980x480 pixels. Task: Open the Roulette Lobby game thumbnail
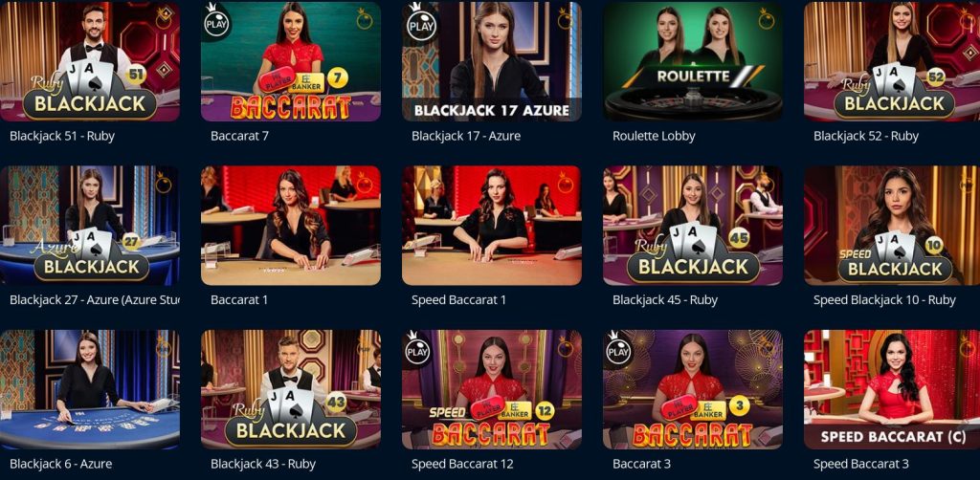[693, 61]
